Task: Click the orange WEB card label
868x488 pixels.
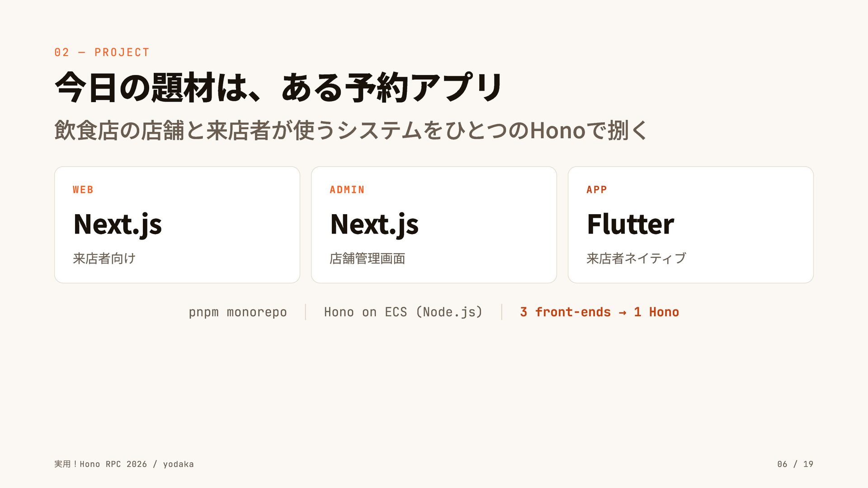Action: tap(83, 190)
